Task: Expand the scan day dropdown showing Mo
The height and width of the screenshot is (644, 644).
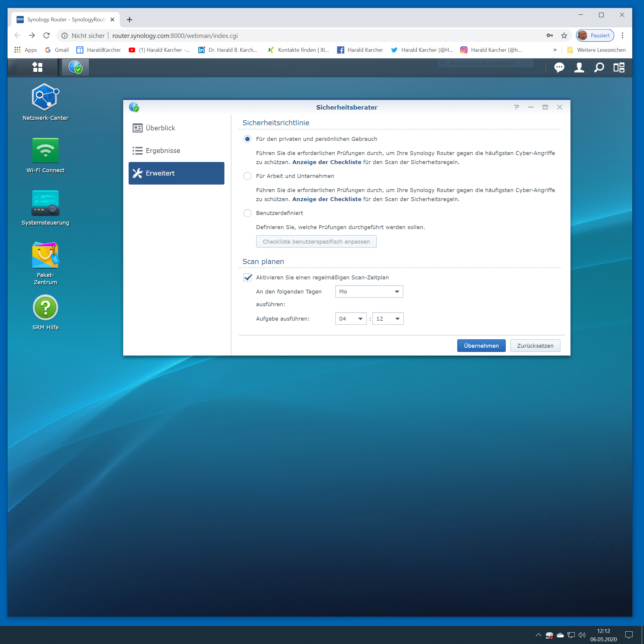Action: tap(369, 292)
